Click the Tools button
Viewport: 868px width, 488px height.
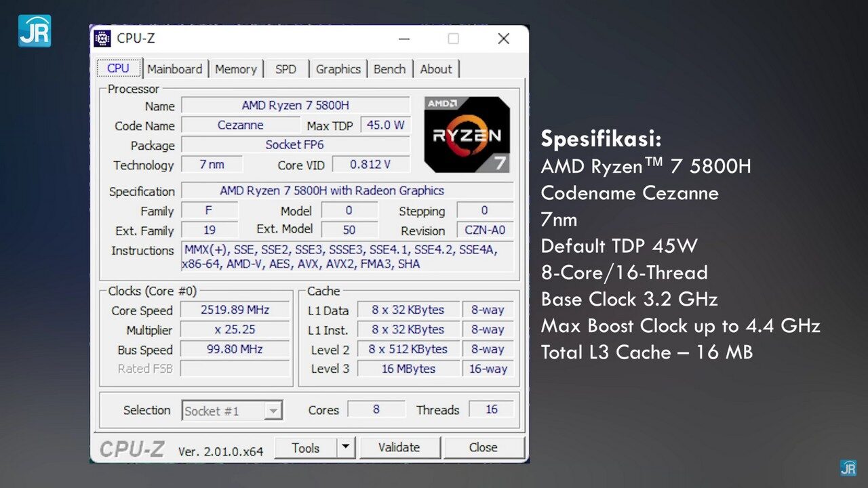(305, 448)
